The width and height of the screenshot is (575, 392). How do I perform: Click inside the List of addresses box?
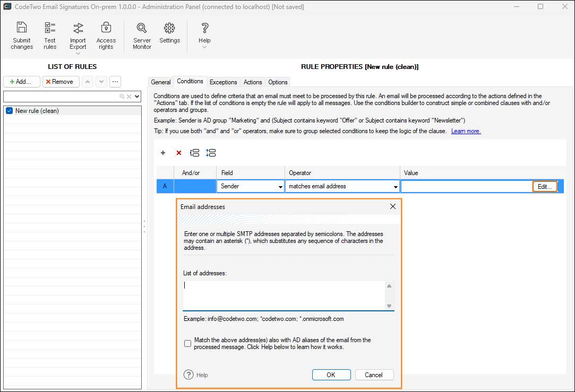click(x=284, y=295)
